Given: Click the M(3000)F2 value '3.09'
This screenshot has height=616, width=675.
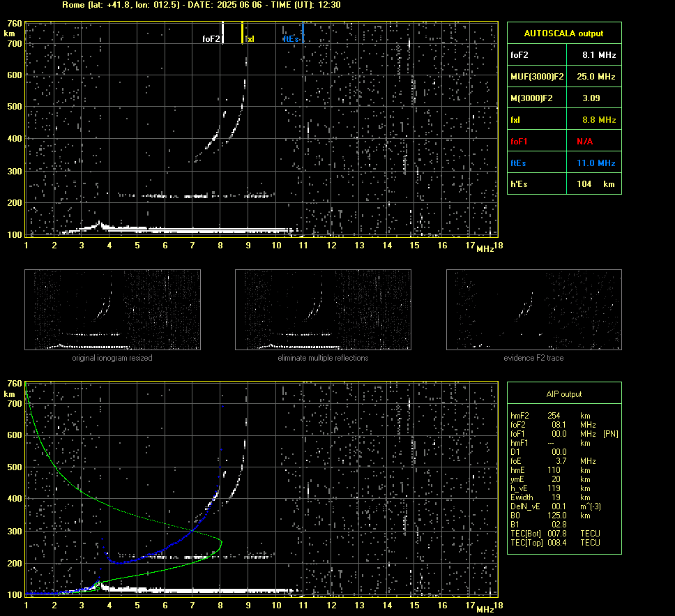Looking at the screenshot, I should coord(591,98).
